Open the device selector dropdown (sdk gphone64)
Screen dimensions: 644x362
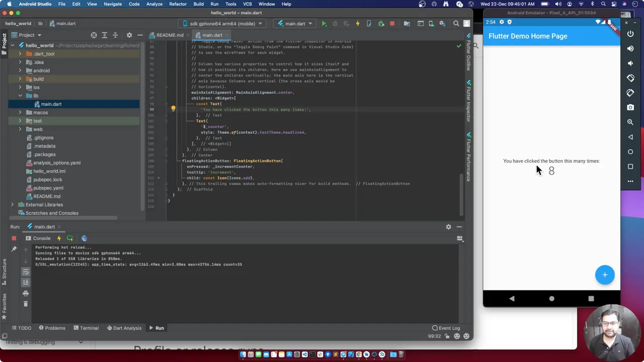click(x=222, y=24)
